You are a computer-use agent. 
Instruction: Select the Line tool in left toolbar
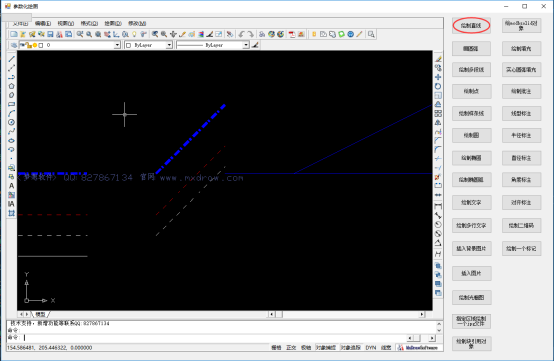coord(11,59)
